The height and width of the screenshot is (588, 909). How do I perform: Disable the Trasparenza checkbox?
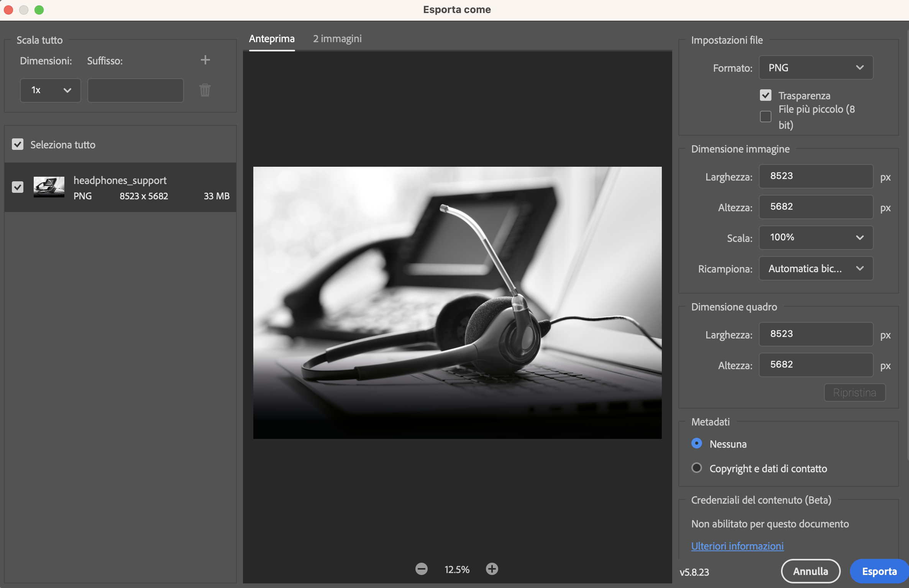click(x=766, y=95)
